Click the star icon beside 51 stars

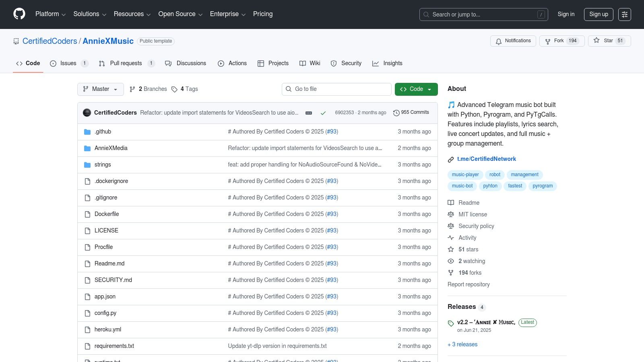451,249
